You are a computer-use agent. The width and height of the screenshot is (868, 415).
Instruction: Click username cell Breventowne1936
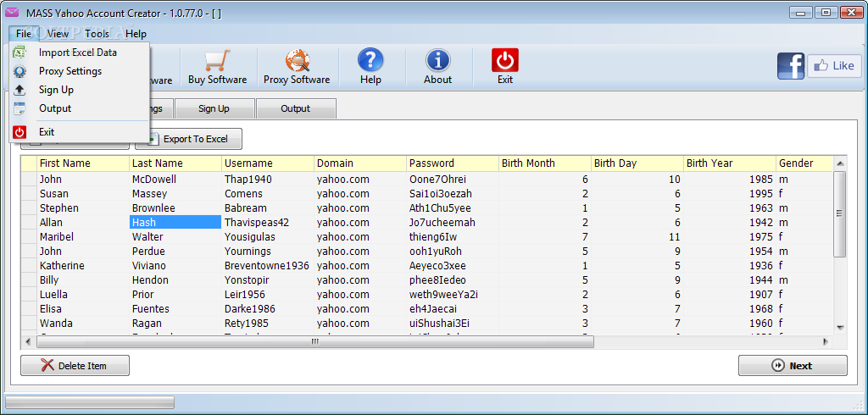(268, 266)
